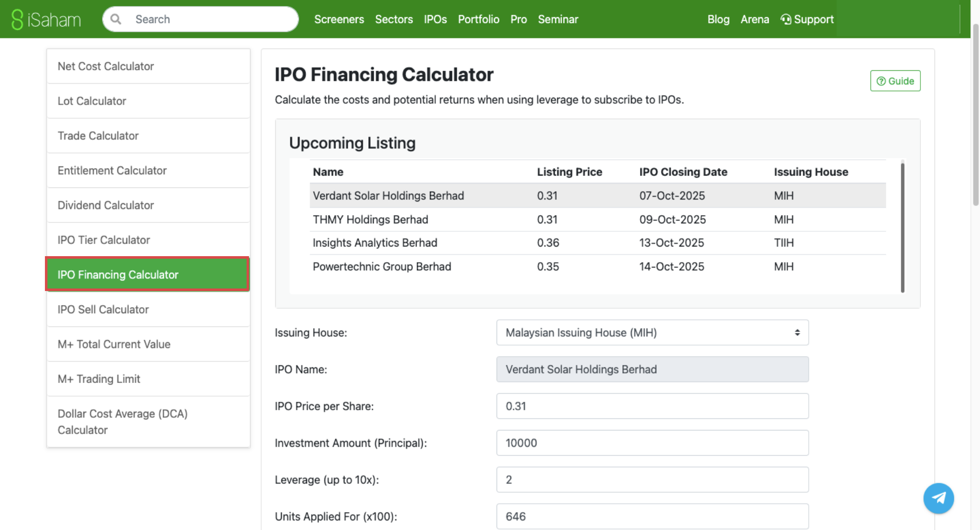Image resolution: width=980 pixels, height=530 pixels.
Task: Click the Upcoming Listing table scrollbar
Action: click(902, 227)
